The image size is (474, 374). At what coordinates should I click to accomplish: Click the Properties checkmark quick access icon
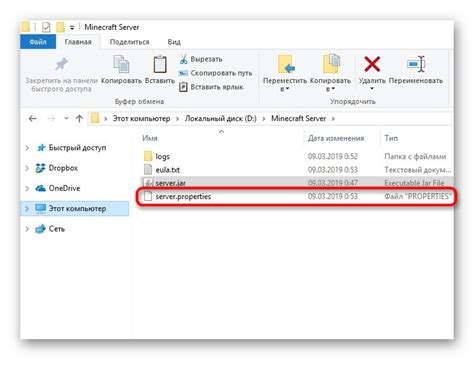[x=46, y=27]
